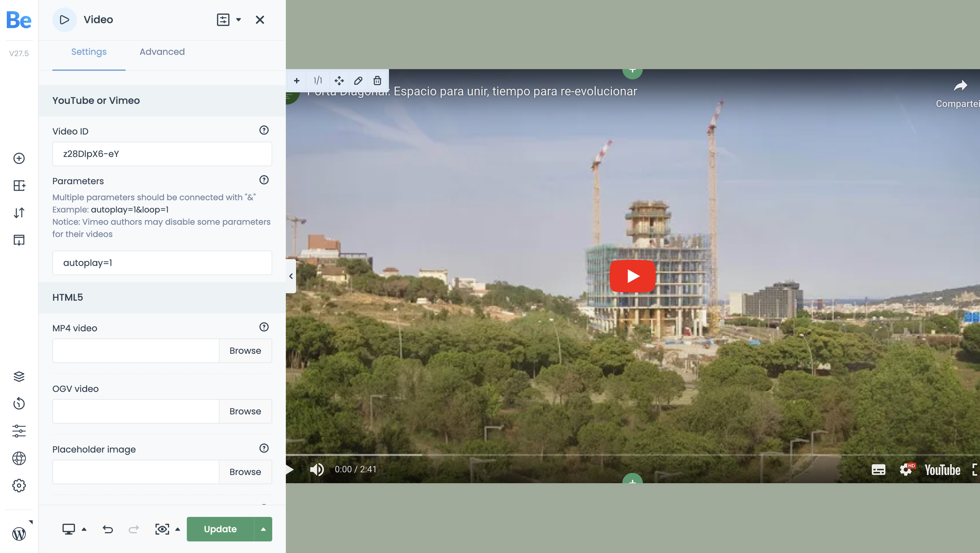Click the desktop responsive view icon
Screen dimensions: 980x553
pyautogui.click(x=68, y=529)
